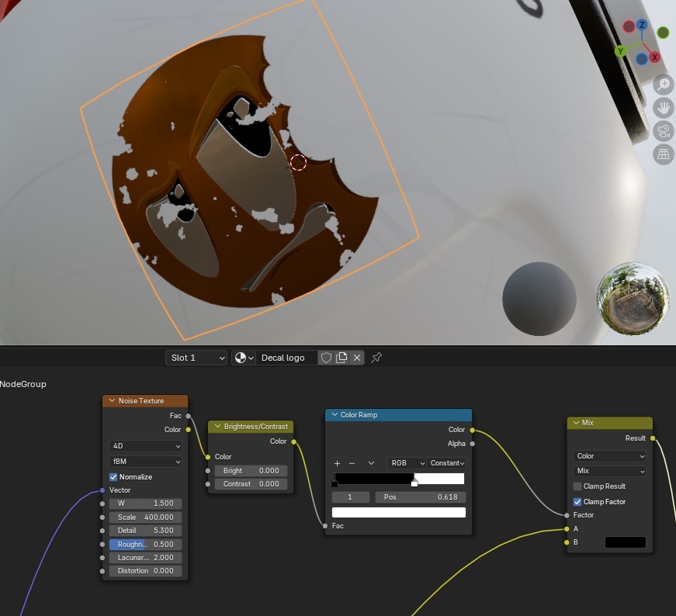Add a color stop in Color Ramp

(x=337, y=463)
